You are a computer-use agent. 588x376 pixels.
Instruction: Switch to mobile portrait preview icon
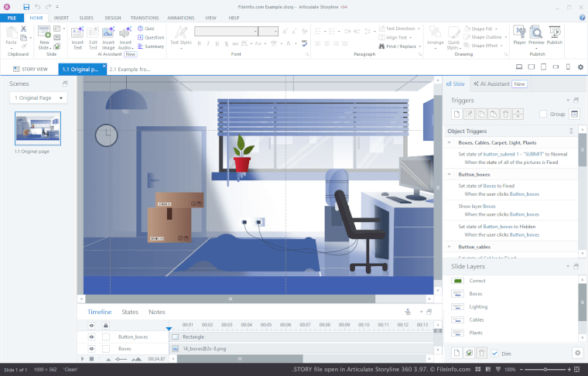(x=568, y=67)
